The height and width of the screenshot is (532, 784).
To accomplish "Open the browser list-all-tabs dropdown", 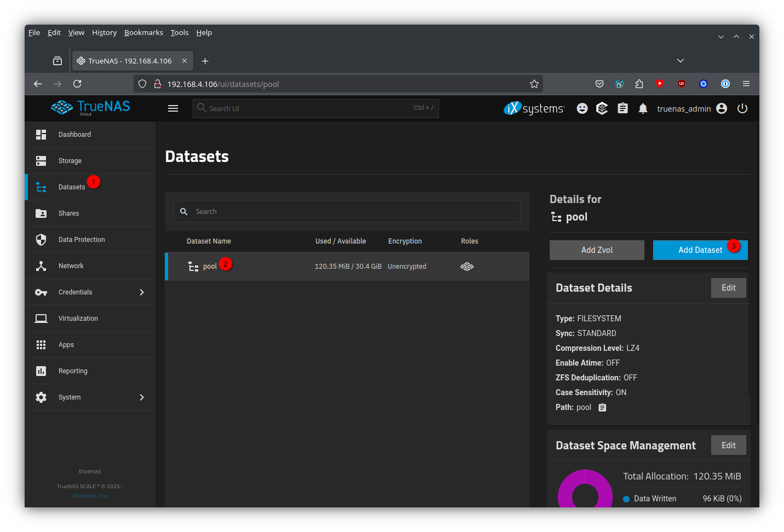I will pyautogui.click(x=680, y=61).
